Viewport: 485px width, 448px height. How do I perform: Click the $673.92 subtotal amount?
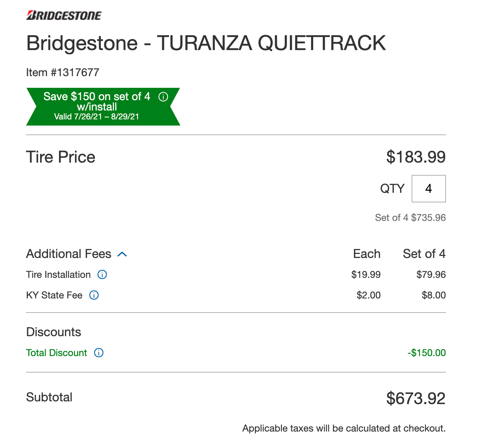pos(416,398)
